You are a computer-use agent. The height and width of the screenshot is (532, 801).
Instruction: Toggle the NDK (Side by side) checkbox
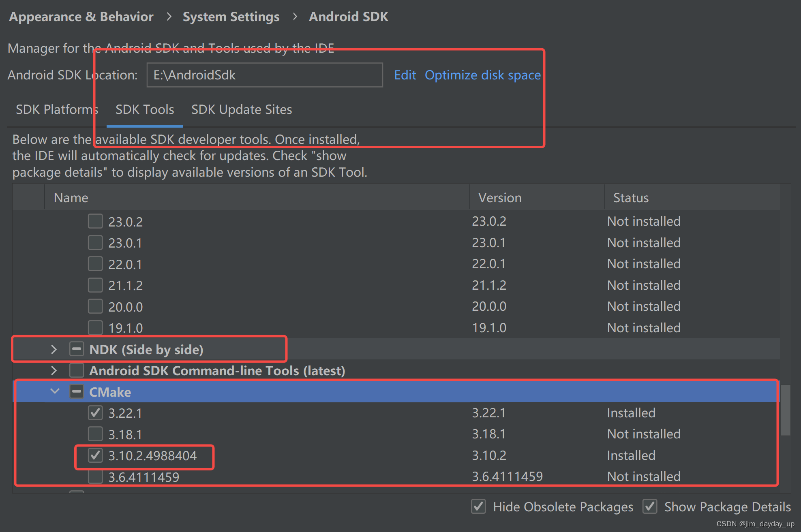click(77, 349)
